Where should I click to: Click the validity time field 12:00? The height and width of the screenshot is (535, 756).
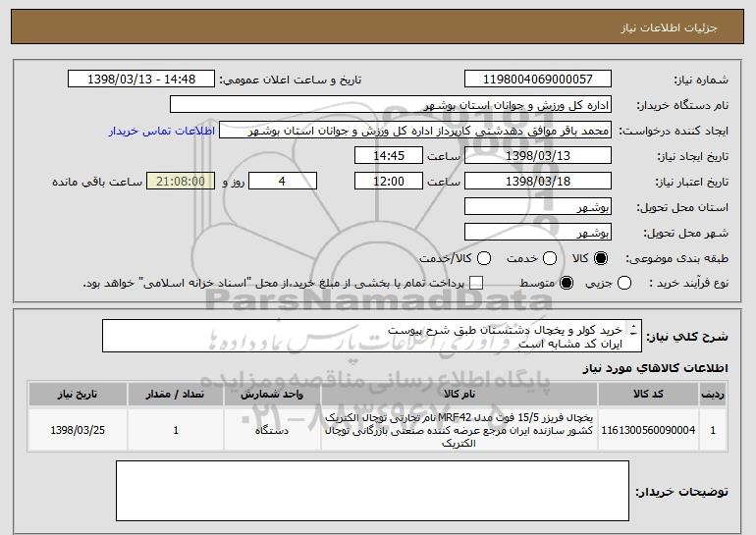pyautogui.click(x=389, y=182)
